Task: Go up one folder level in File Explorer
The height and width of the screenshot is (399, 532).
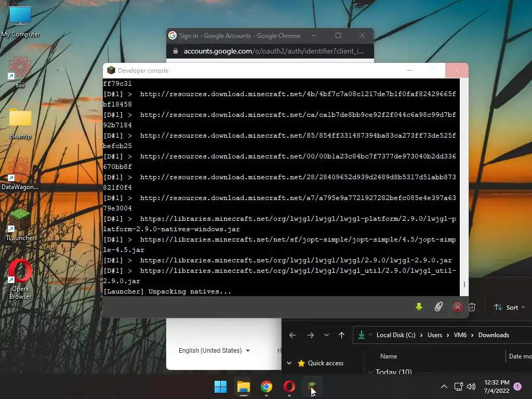Action: (x=342, y=335)
